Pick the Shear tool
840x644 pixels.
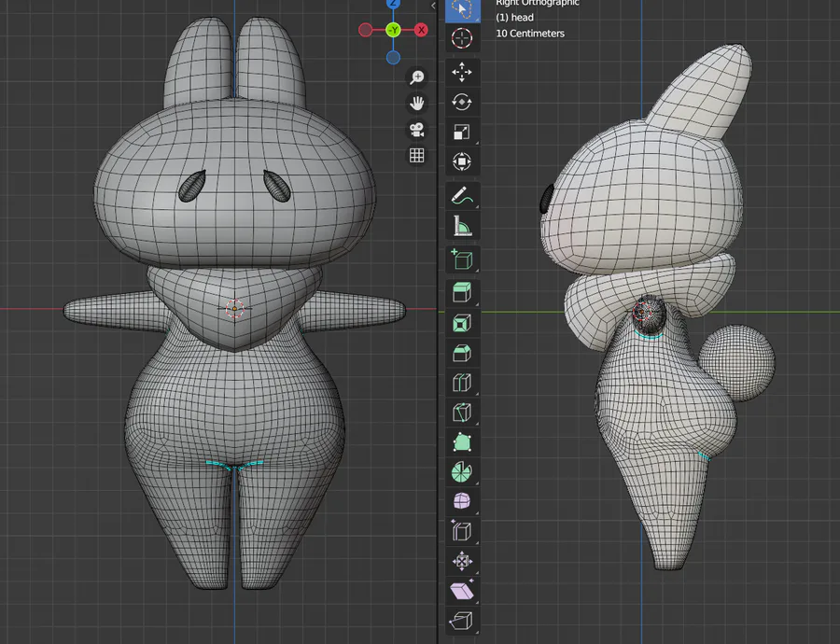click(462, 591)
